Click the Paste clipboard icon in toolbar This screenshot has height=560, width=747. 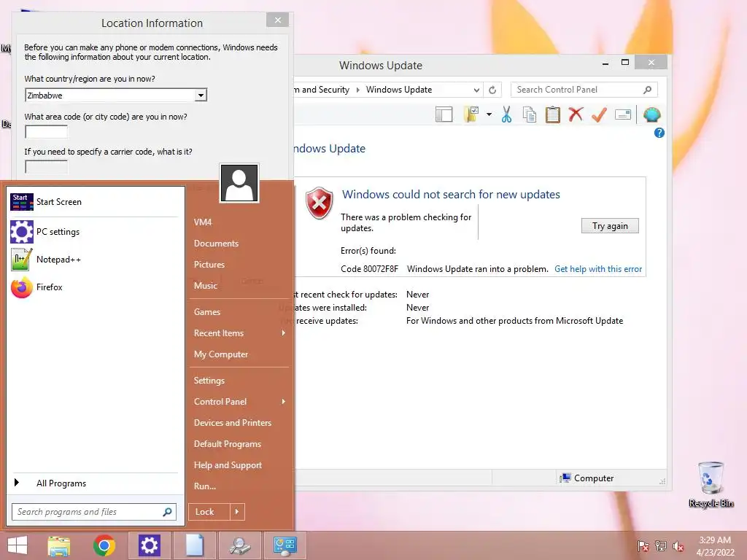coord(553,114)
